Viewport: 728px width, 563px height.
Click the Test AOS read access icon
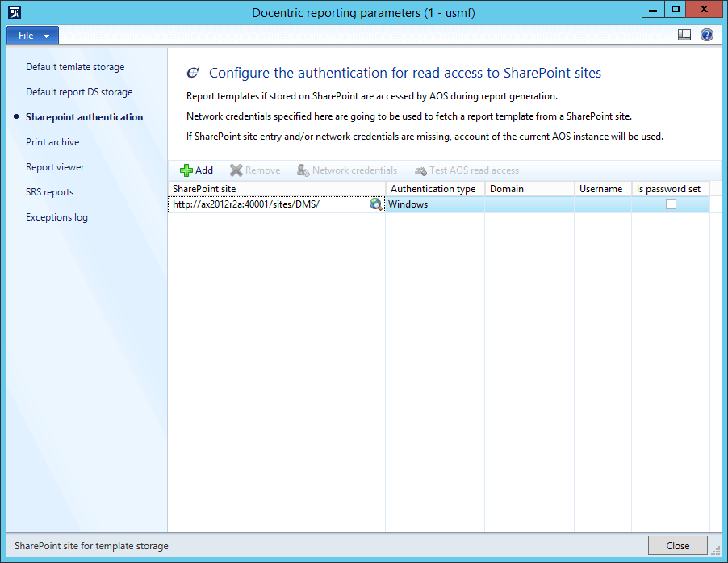[x=420, y=171]
